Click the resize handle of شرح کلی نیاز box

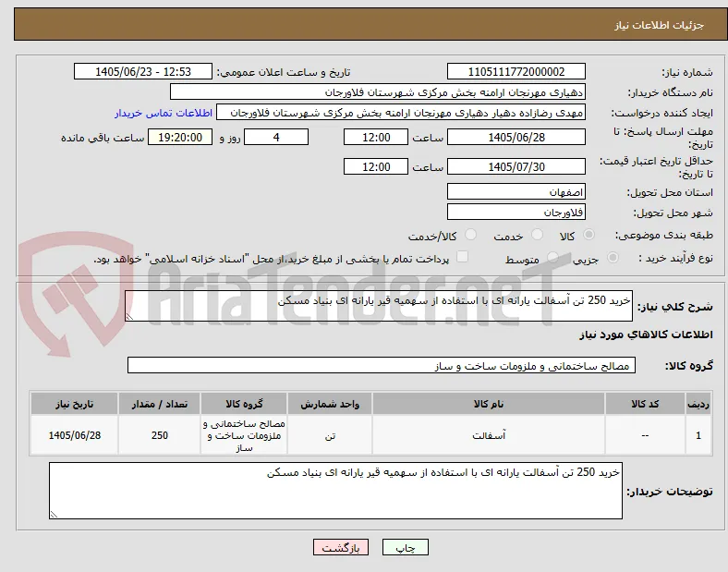click(x=129, y=317)
